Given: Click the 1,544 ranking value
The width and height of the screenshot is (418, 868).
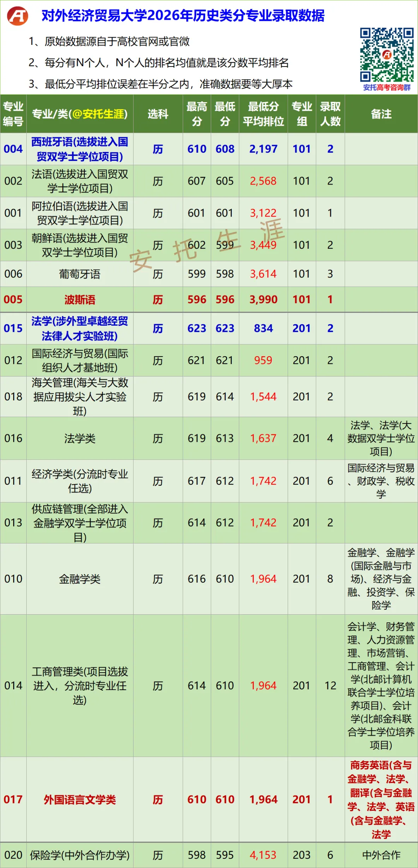Looking at the screenshot, I should [264, 397].
